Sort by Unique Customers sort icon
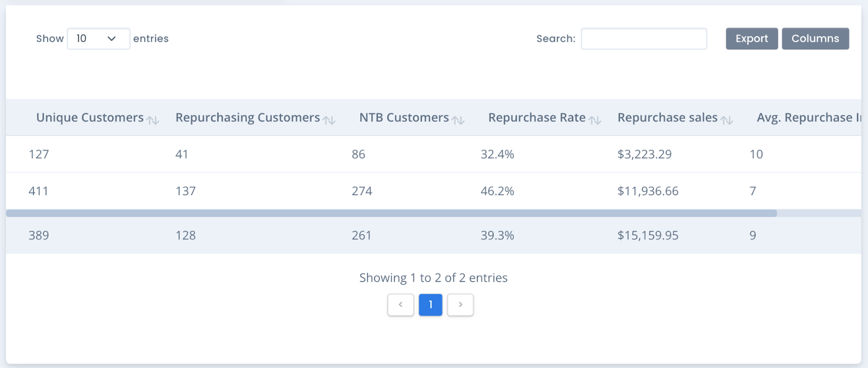The width and height of the screenshot is (868, 368). [153, 120]
